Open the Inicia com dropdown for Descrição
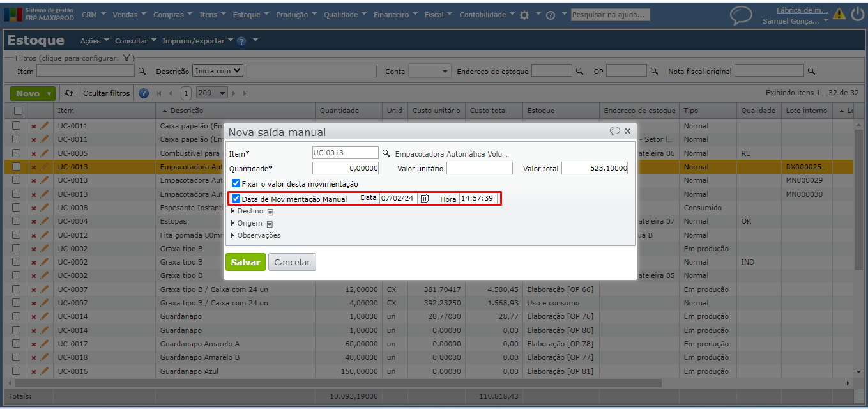This screenshot has width=868, height=409. click(x=218, y=71)
